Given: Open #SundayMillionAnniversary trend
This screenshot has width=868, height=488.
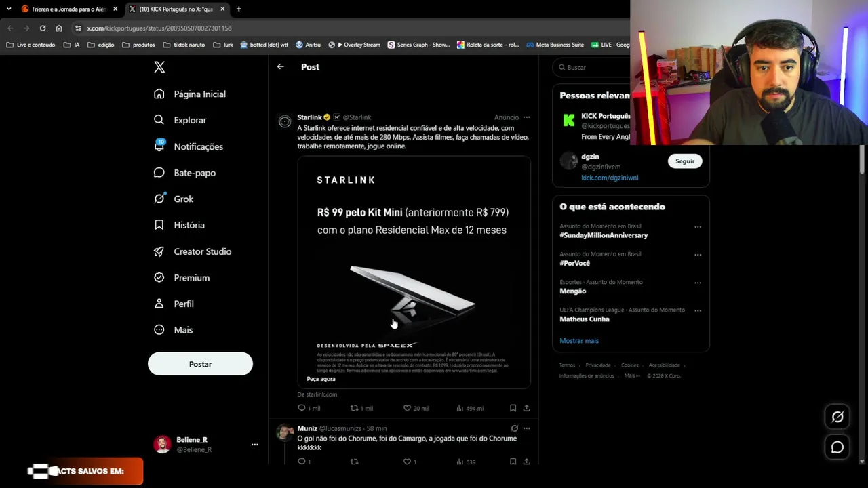Looking at the screenshot, I should pos(604,235).
